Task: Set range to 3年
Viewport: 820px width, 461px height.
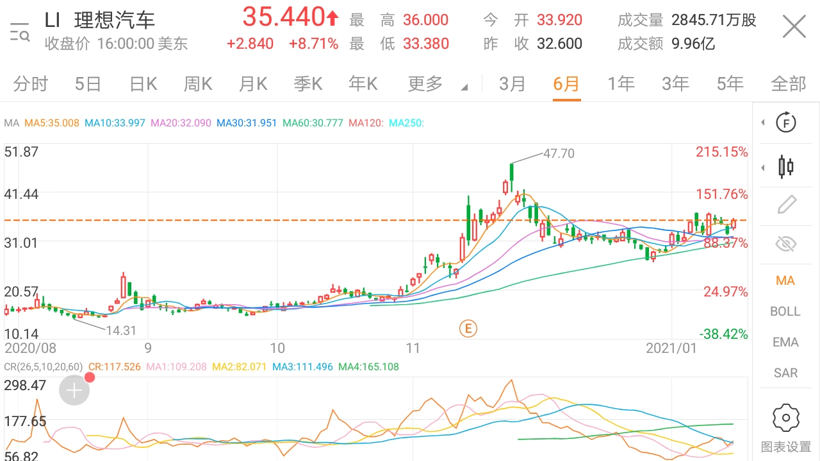Action: (x=675, y=84)
